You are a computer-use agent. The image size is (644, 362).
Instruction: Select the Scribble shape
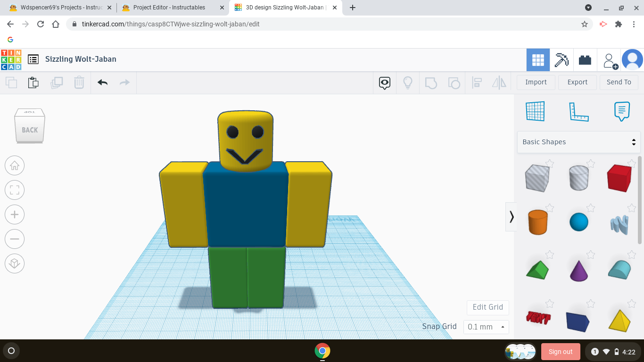[x=619, y=224]
